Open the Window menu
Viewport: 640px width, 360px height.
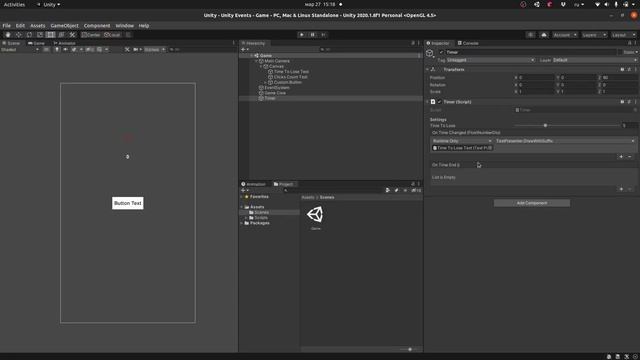pyautogui.click(x=124, y=25)
